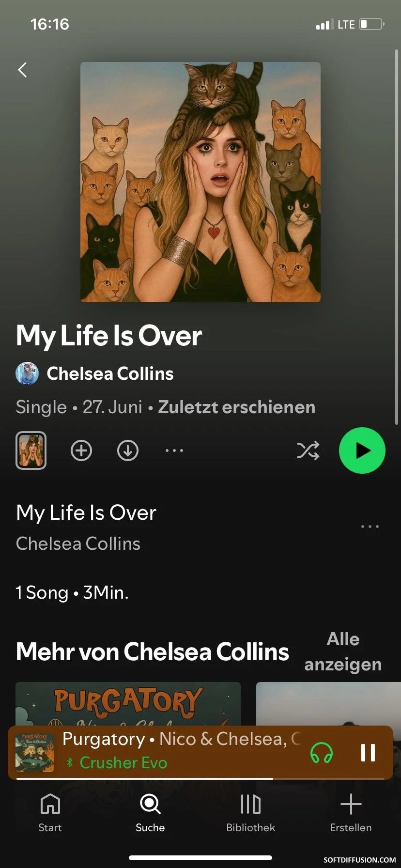Image resolution: width=401 pixels, height=868 pixels.
Task: Play My Life Is Over single
Action: click(362, 450)
